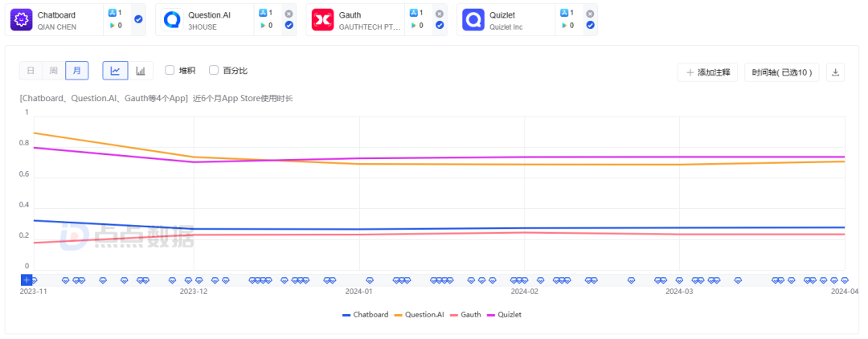Open the 时间轴(已选10) timeline dropdown

click(782, 72)
